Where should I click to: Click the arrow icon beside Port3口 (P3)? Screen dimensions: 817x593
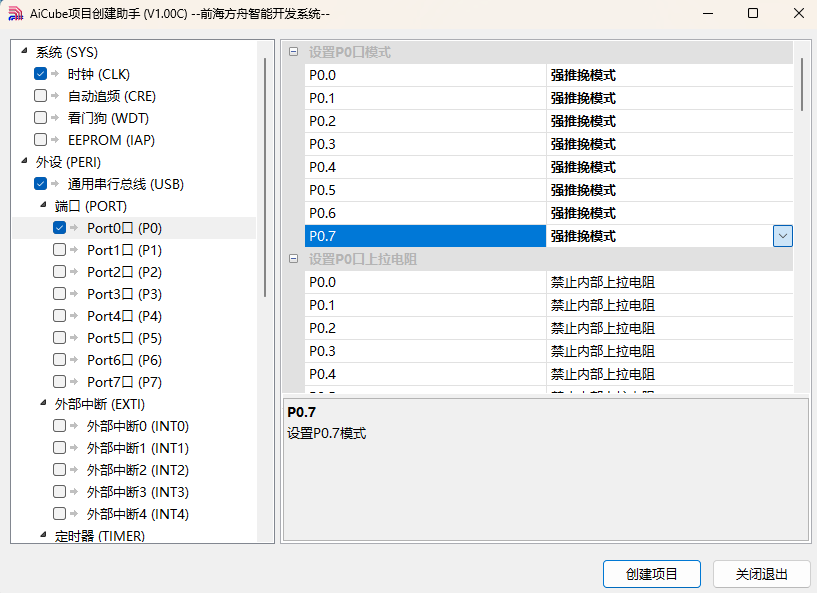75,294
